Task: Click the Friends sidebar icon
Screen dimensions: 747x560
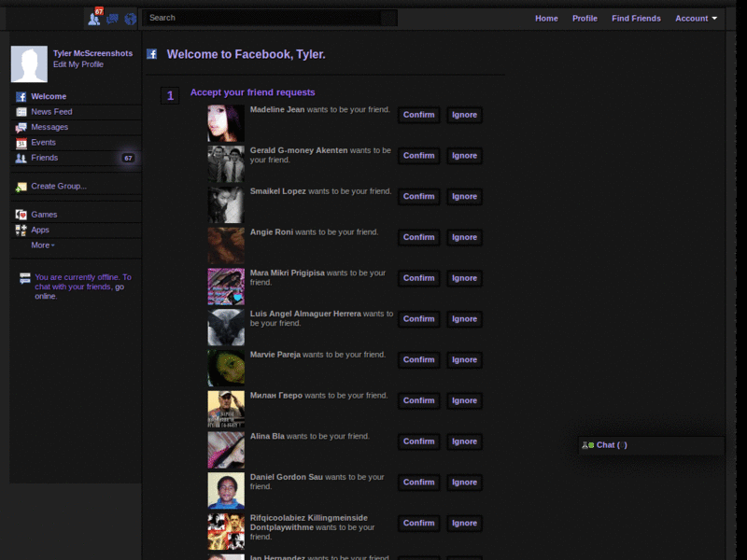Action: (21, 158)
